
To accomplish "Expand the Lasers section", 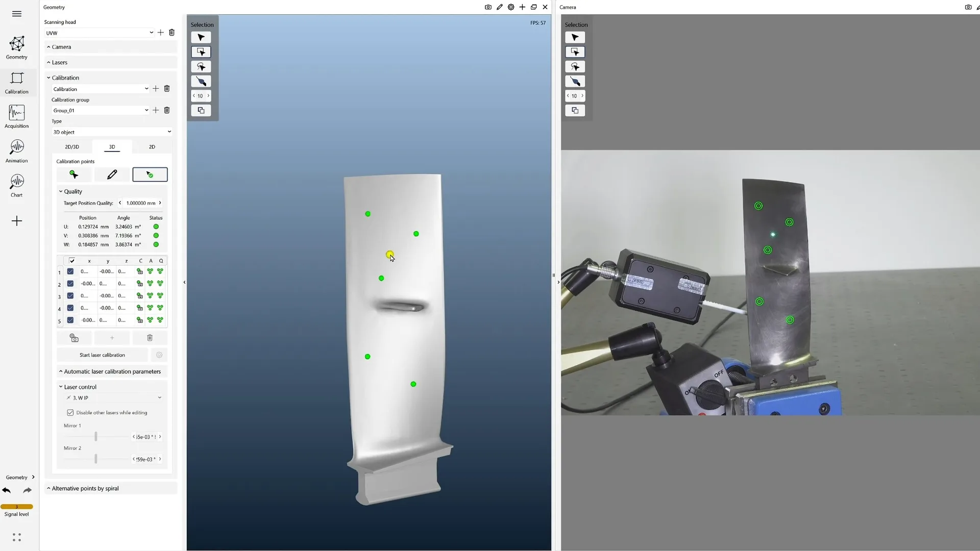I will pyautogui.click(x=111, y=62).
